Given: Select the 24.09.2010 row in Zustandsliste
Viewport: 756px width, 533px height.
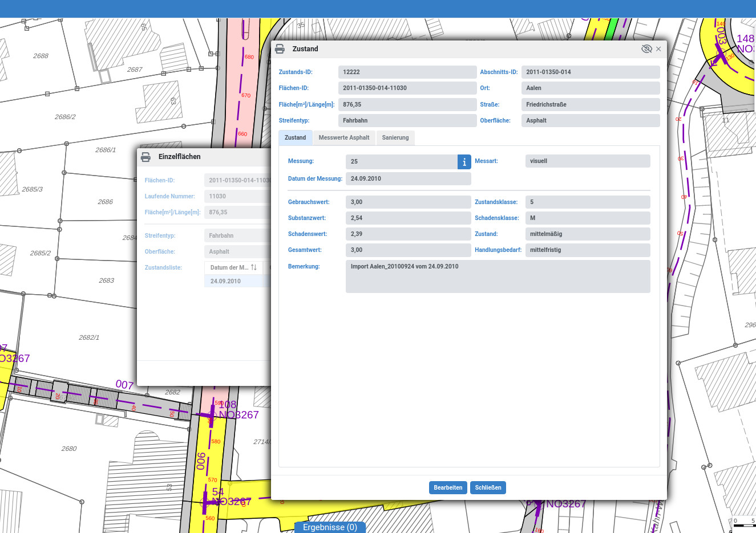Looking at the screenshot, I should (x=226, y=281).
